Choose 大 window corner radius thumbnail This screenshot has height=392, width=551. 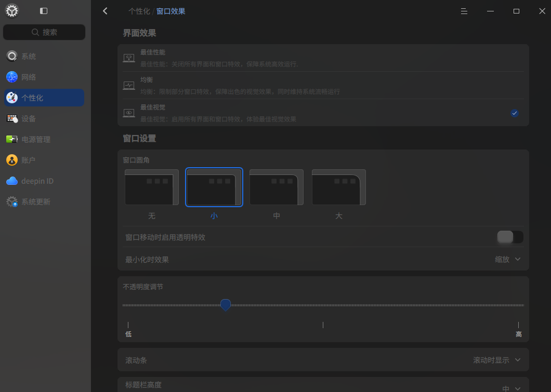[339, 187]
